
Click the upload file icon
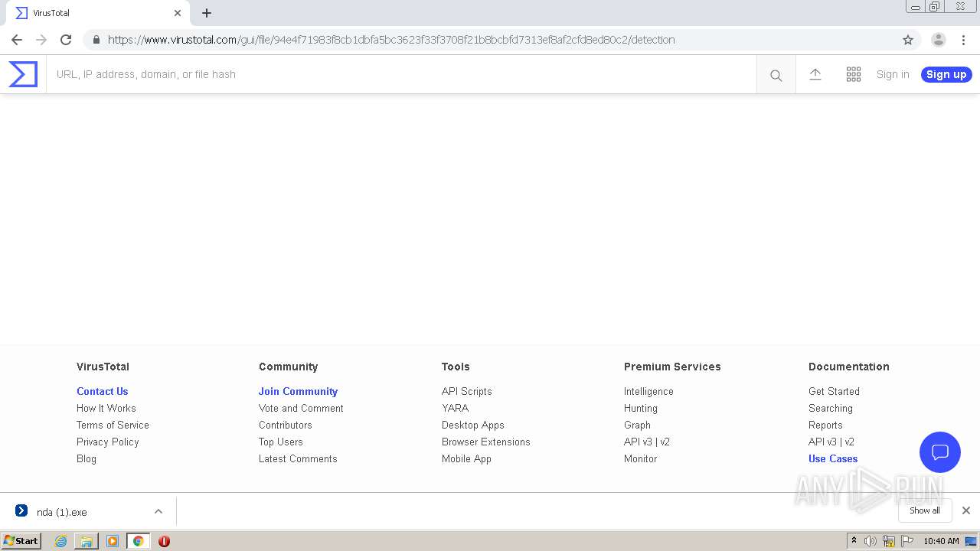pyautogui.click(x=815, y=74)
